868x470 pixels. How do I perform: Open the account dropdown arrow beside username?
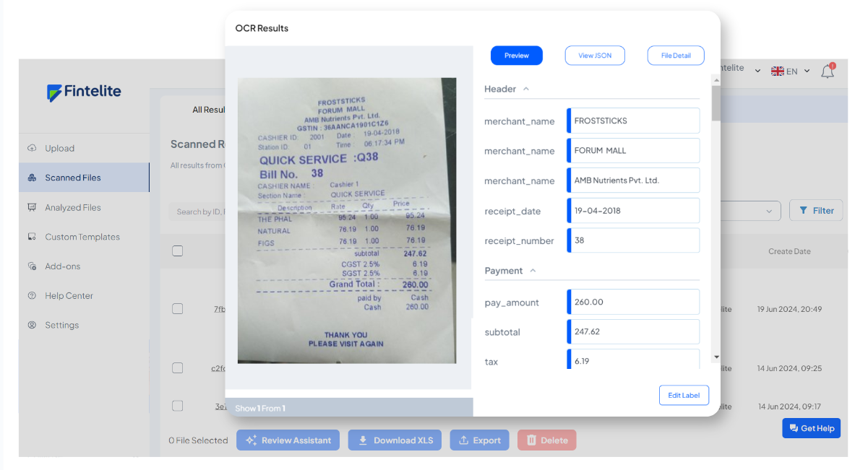[x=757, y=71]
